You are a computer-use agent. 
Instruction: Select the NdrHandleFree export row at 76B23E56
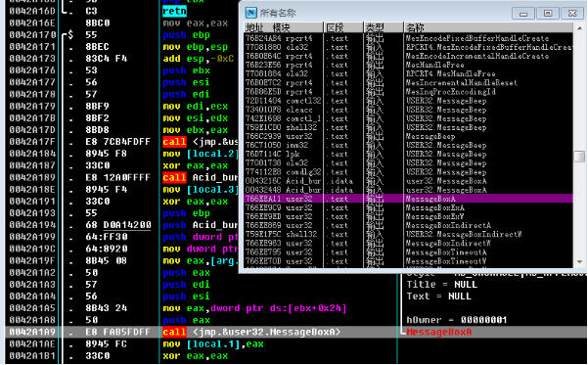tap(408, 65)
